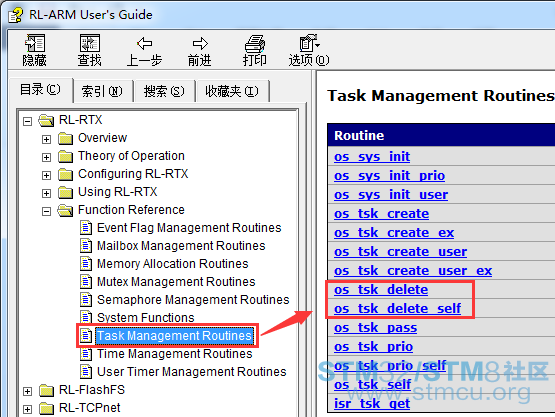Click the Configuring RL-RTX folder icon

pyautogui.click(x=65, y=175)
